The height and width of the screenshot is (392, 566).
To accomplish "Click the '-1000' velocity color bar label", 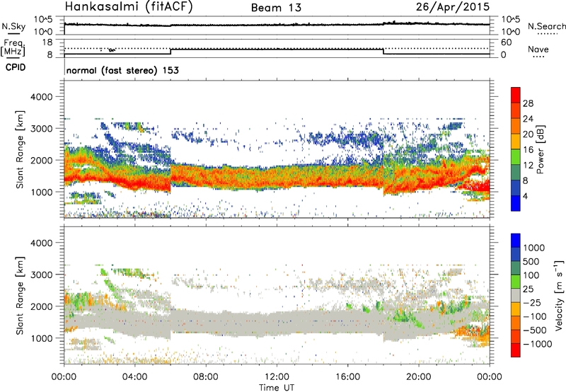I will point(537,344).
